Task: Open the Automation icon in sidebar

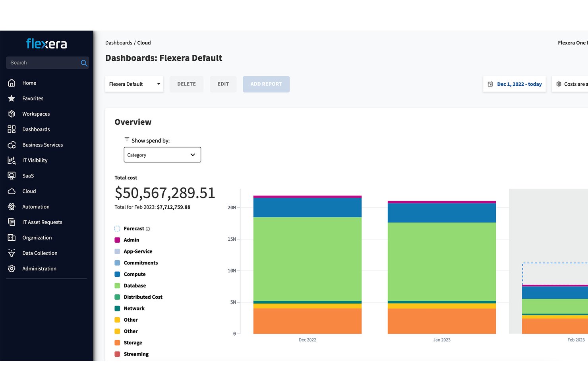Action: [x=12, y=207]
